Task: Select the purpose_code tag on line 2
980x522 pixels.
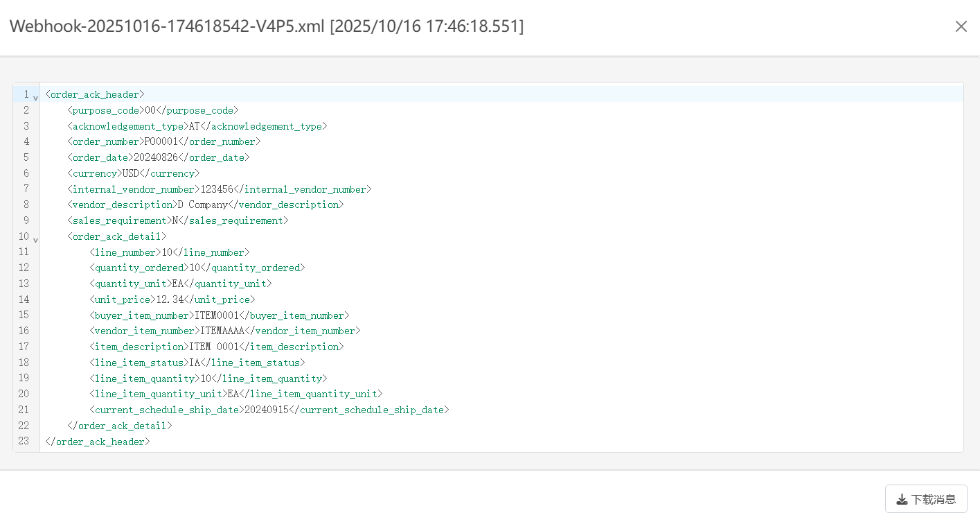Action: (105, 110)
